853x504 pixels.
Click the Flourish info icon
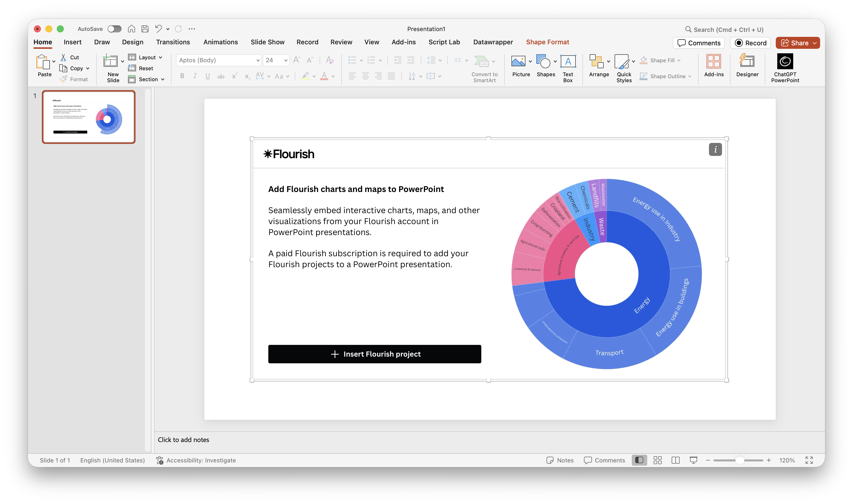[x=715, y=149]
